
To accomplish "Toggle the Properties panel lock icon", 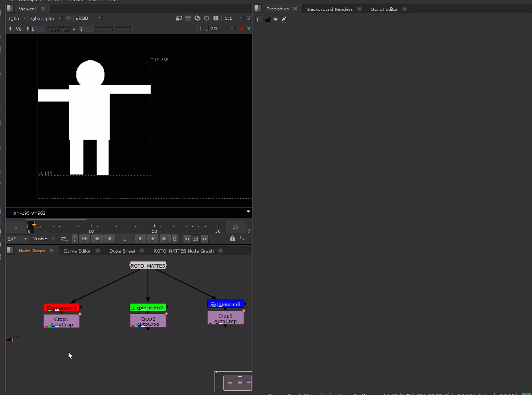I will coord(268,19).
